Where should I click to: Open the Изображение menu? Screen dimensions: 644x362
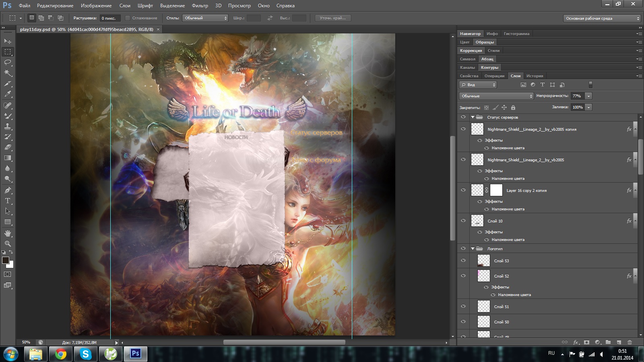pyautogui.click(x=96, y=6)
